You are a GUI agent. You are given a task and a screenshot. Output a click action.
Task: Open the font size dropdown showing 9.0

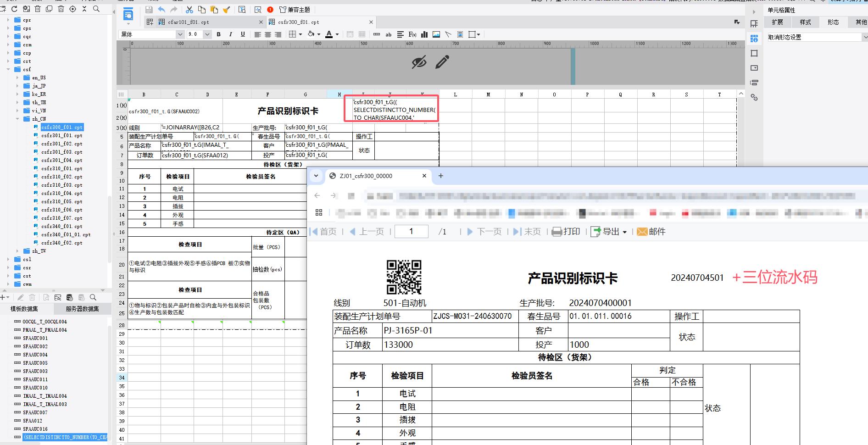(x=199, y=34)
